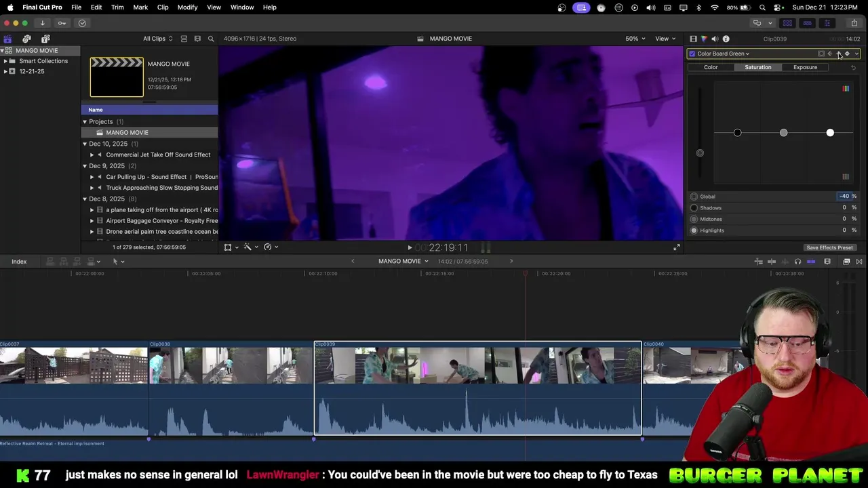
Task: Select Clip0040 in the timeline
Action: [x=693, y=388]
